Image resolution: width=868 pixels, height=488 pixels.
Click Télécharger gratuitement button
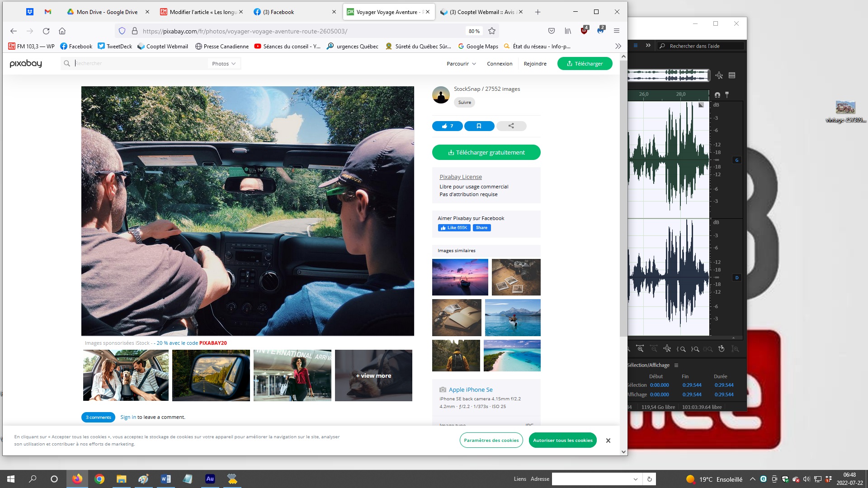486,152
